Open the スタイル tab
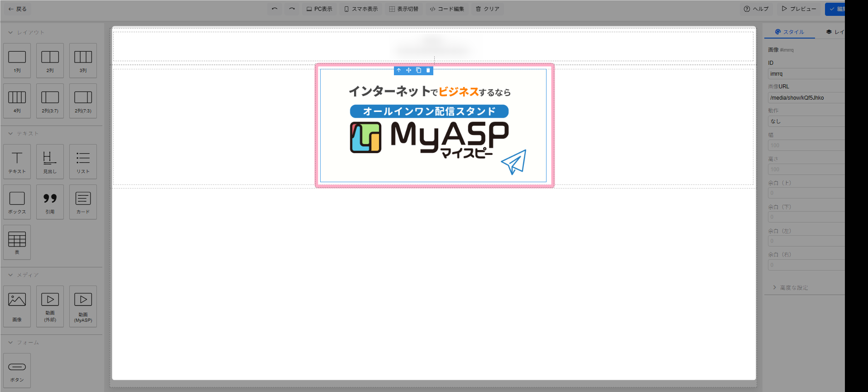The width and height of the screenshot is (868, 392). tap(790, 32)
